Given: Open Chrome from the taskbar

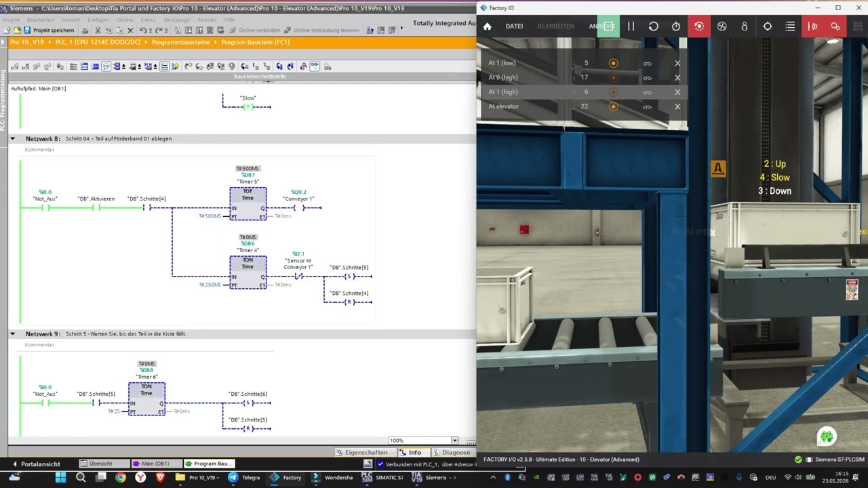Looking at the screenshot, I should click(x=121, y=477).
